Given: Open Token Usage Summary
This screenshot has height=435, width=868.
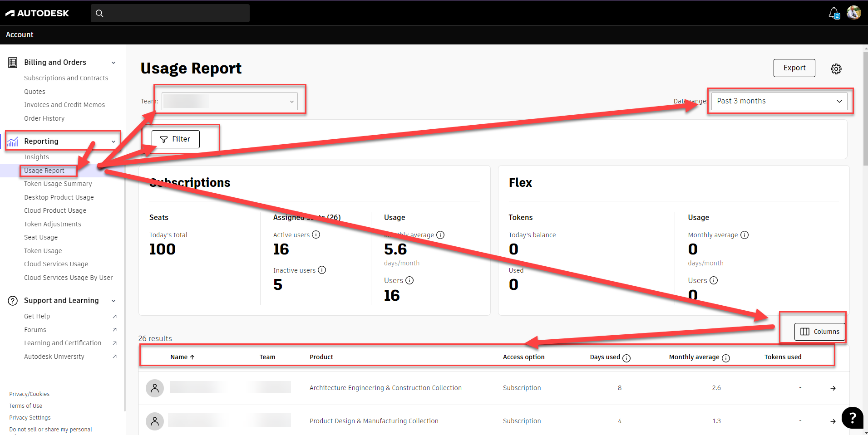Looking at the screenshot, I should coord(58,184).
